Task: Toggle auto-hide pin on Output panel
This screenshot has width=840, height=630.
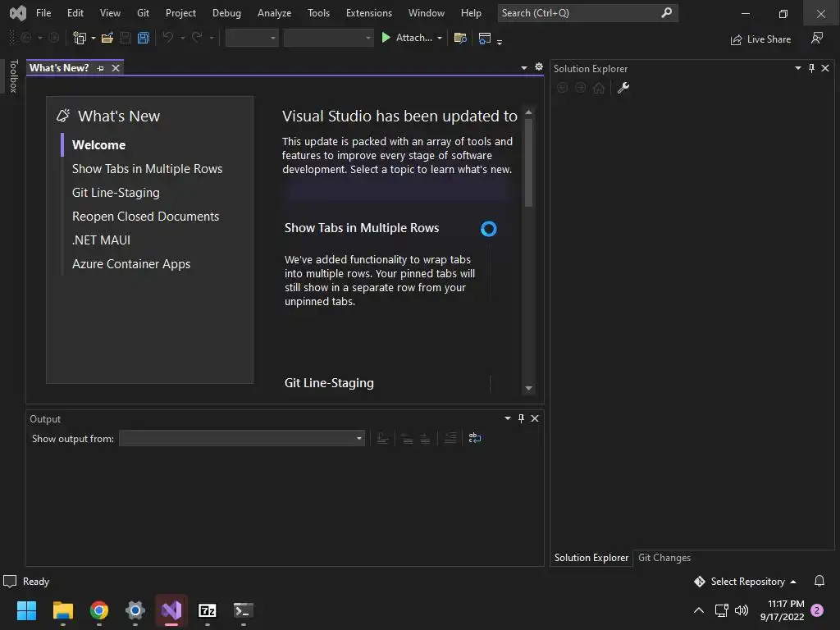Action: (x=521, y=418)
